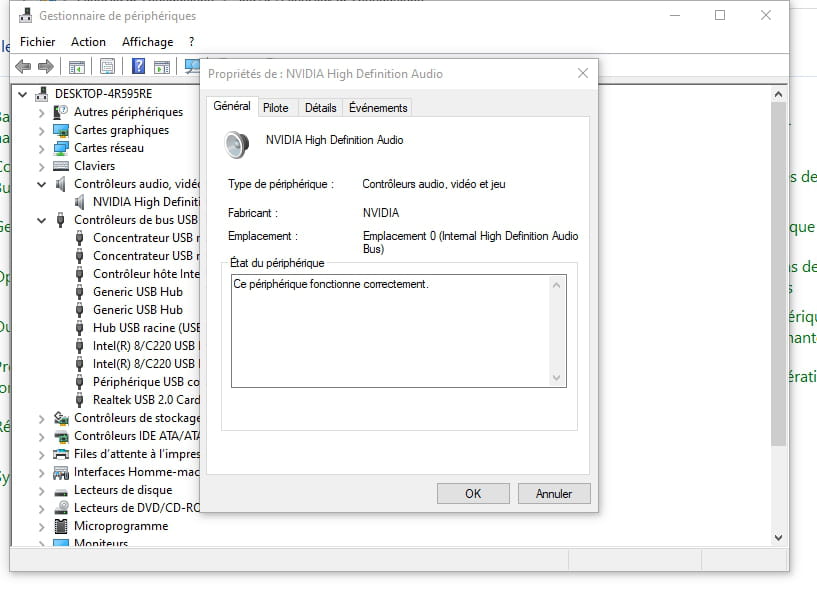Viewport: 817px width, 592px height.
Task: Click the Contrôleurs de bus USB category icon
Action: pos(61,220)
